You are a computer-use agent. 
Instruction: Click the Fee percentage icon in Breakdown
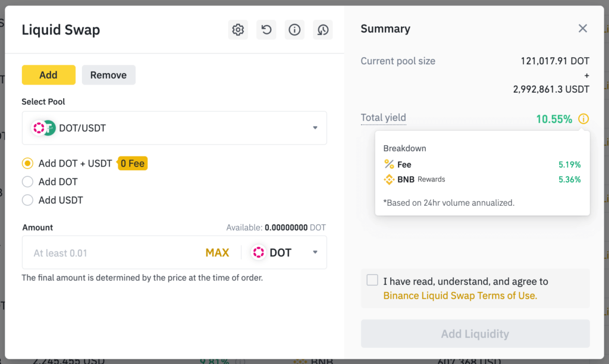[x=387, y=164]
